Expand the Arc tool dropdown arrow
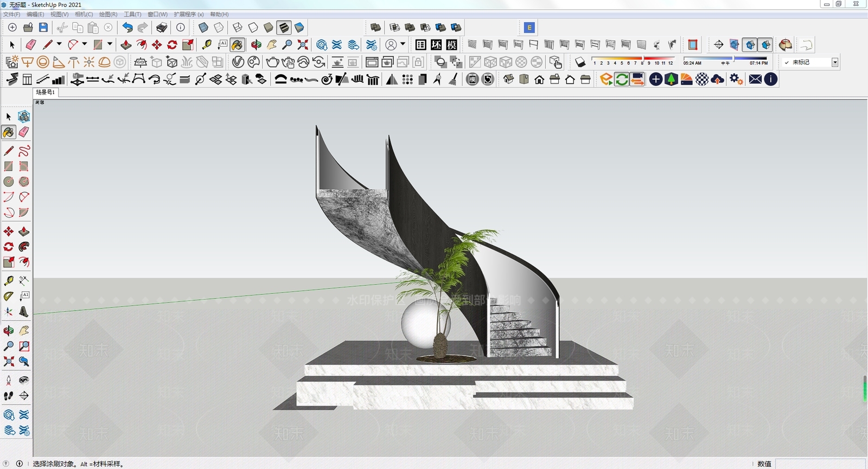Screen dimensions: 868x469 click(84, 44)
